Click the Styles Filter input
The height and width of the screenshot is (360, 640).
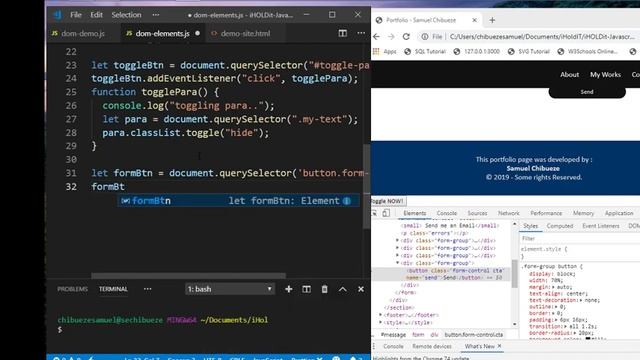tap(580, 238)
